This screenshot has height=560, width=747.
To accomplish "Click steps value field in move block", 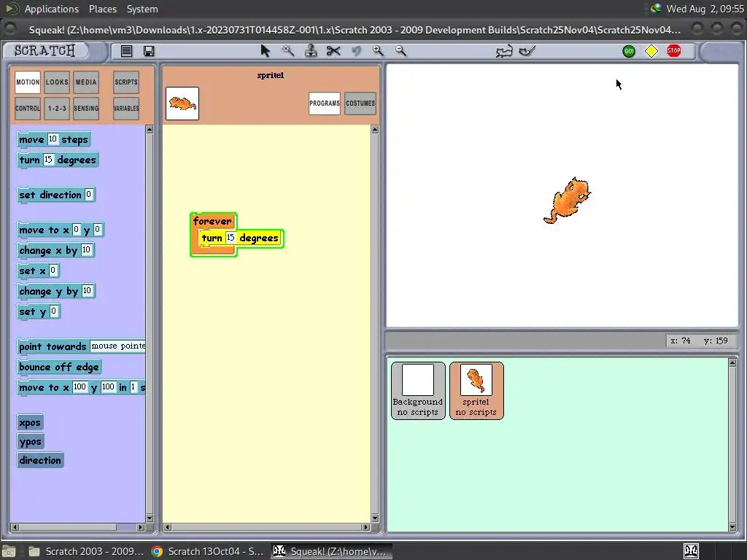I will pyautogui.click(x=53, y=139).
